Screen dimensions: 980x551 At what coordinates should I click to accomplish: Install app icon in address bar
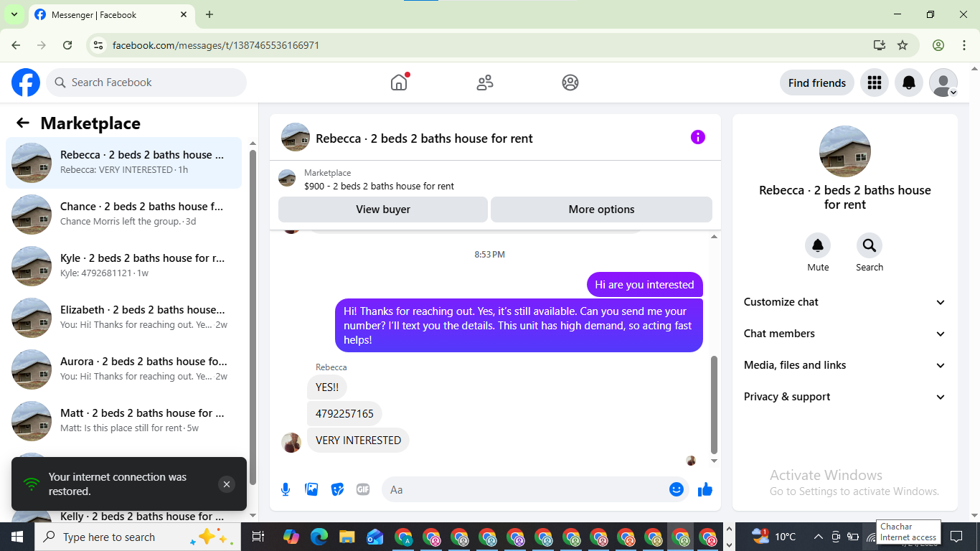click(880, 45)
